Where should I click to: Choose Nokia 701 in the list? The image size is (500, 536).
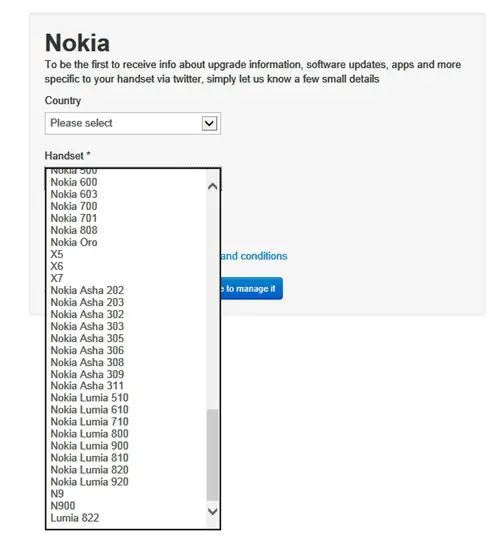(x=126, y=218)
